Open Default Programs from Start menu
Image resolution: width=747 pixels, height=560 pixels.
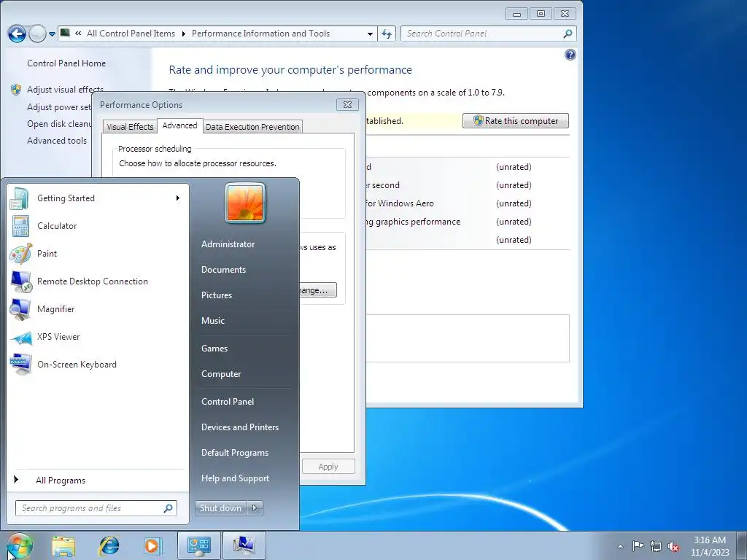[x=244, y=452]
